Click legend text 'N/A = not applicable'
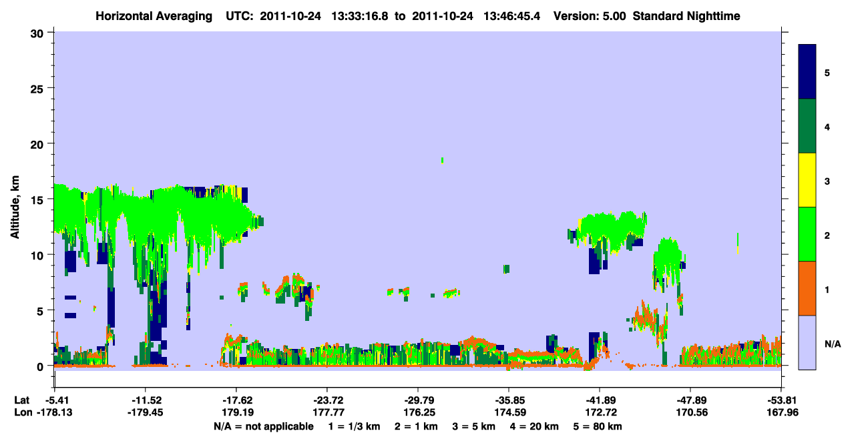Image resolution: width=868 pixels, height=445 pixels. pyautogui.click(x=264, y=426)
